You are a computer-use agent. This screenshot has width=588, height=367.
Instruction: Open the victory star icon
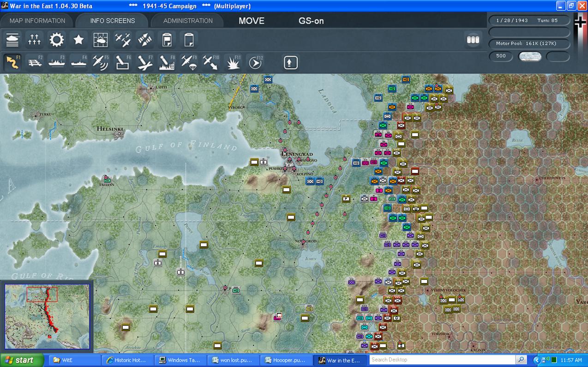(78, 40)
